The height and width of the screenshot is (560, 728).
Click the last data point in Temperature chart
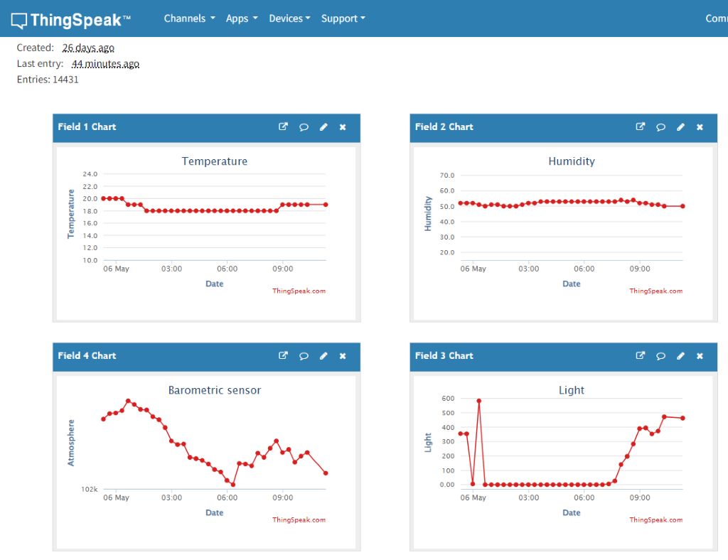(326, 205)
